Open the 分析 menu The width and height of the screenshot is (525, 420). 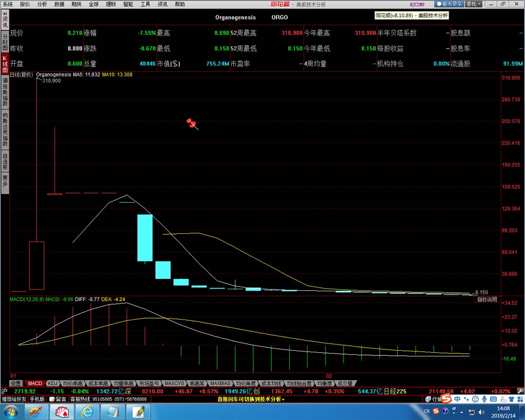pyautogui.click(x=42, y=4)
